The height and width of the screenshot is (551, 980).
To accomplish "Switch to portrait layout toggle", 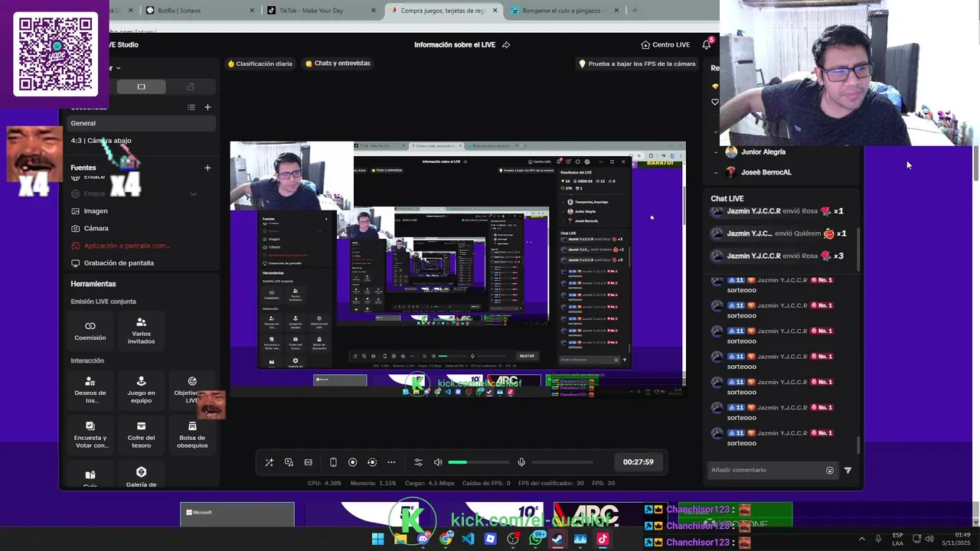I will point(190,86).
